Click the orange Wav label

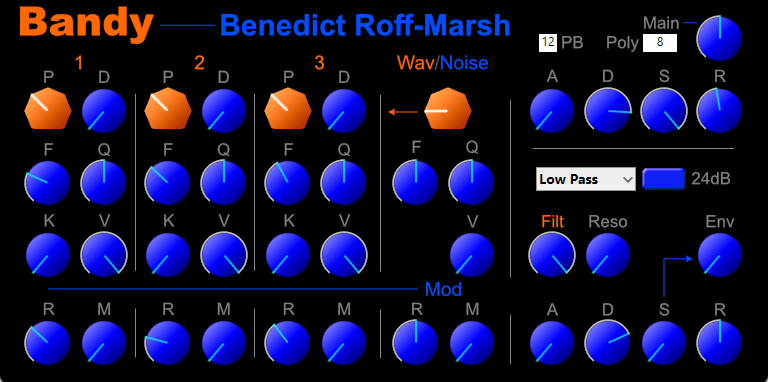[415, 63]
